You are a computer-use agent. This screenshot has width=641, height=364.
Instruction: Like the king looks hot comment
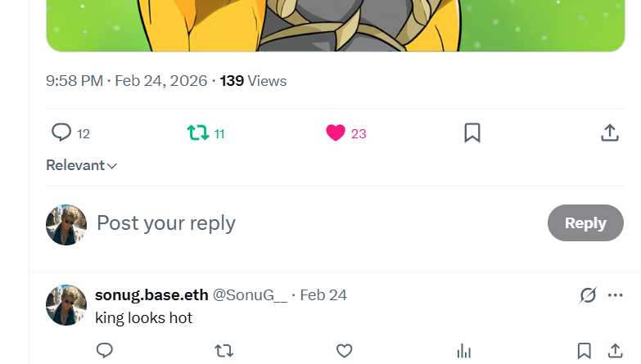(x=344, y=351)
